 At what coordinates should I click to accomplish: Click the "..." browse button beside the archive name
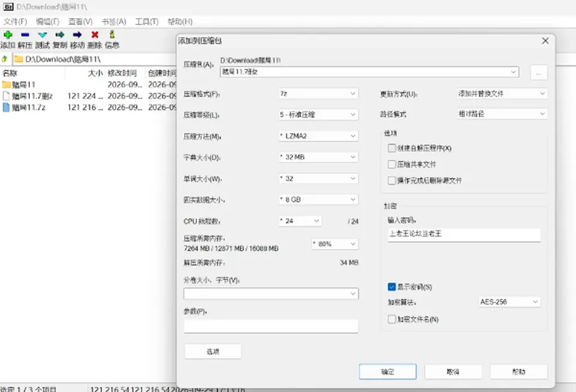pyautogui.click(x=539, y=73)
